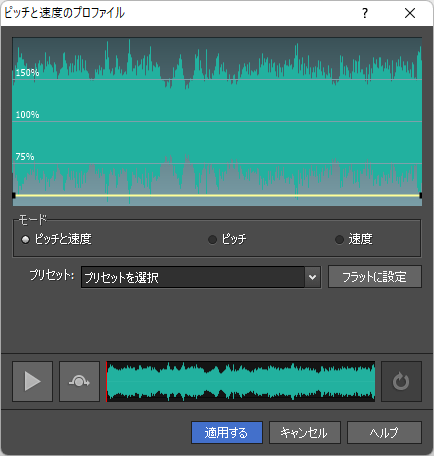Click the bypass preview icon
Viewport: 434px width, 456px height.
[x=79, y=381]
